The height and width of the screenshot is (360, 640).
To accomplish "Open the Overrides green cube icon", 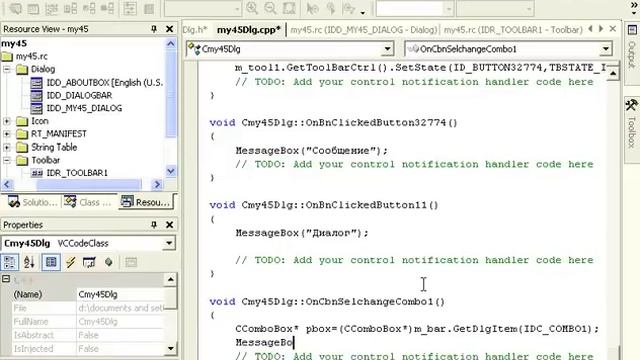I will coord(109,262).
